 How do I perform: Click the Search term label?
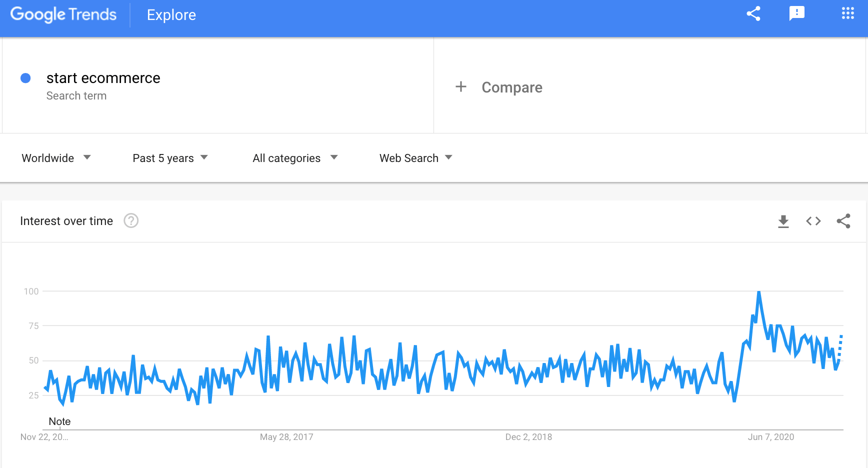pos(76,95)
